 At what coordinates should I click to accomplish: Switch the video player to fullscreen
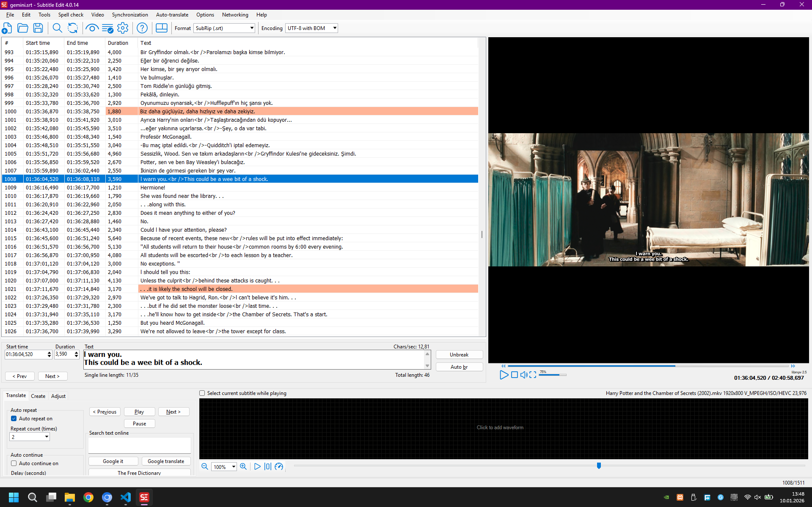533,375
